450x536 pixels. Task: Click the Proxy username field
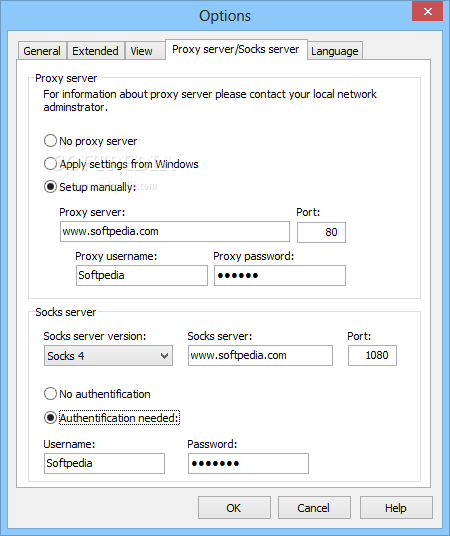click(142, 275)
